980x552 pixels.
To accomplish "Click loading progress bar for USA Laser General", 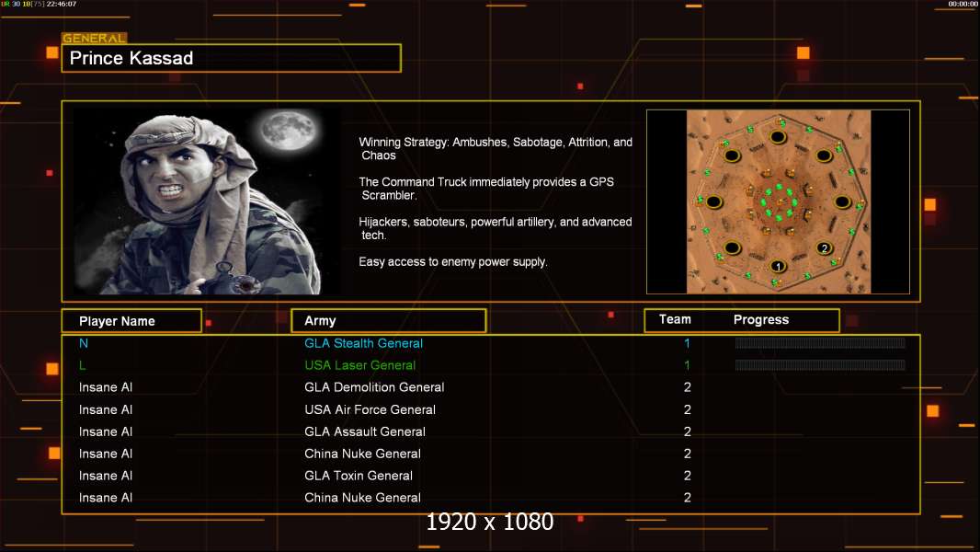I will [820, 365].
